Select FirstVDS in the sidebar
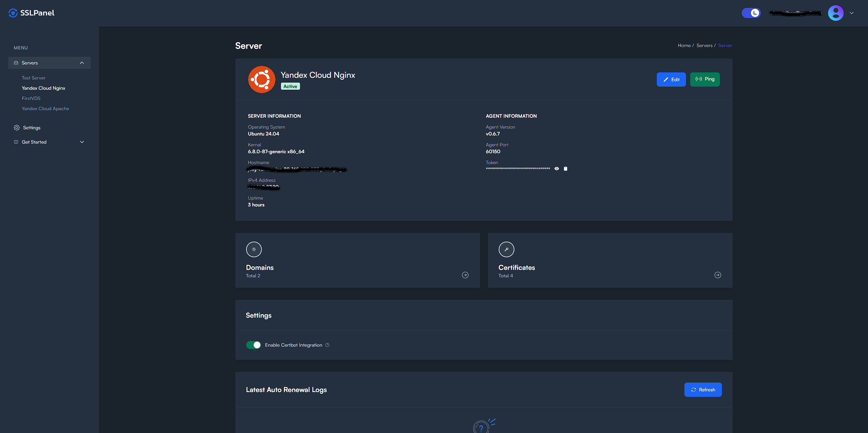 click(31, 98)
